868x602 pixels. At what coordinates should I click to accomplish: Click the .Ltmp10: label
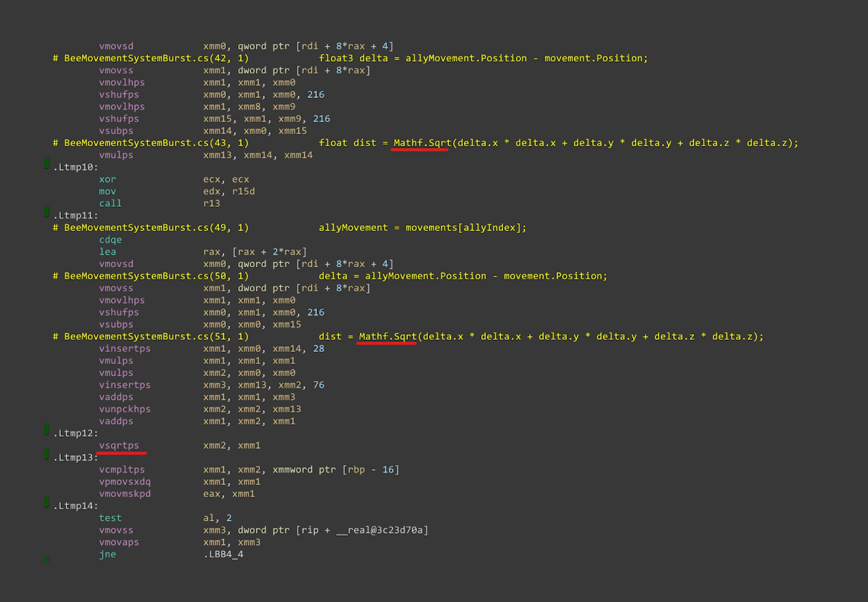(x=75, y=167)
